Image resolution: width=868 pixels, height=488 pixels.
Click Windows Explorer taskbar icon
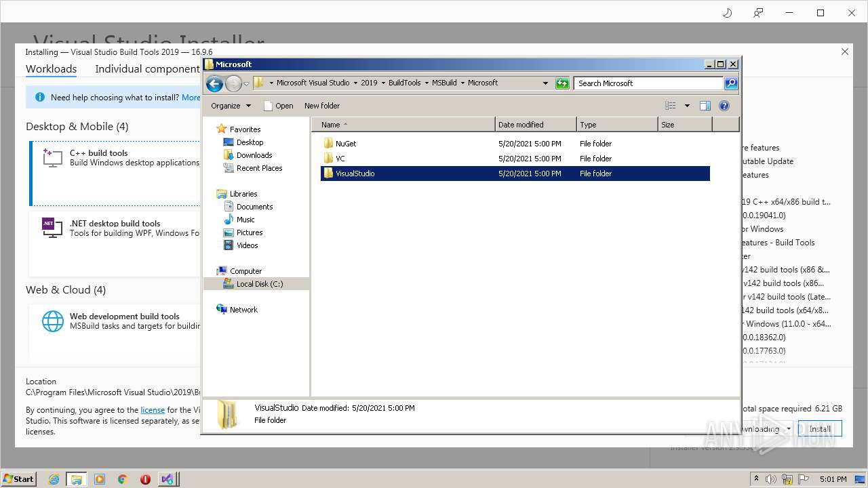pos(76,479)
